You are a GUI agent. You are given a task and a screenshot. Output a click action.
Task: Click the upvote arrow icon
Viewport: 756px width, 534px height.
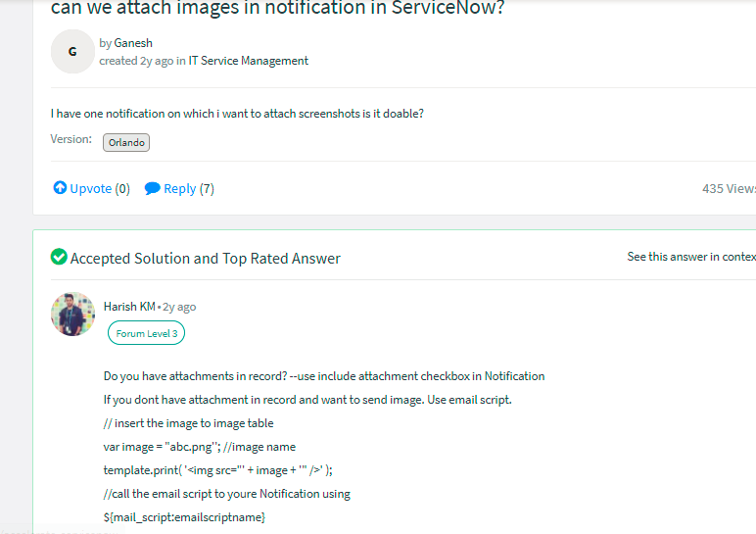click(x=60, y=188)
